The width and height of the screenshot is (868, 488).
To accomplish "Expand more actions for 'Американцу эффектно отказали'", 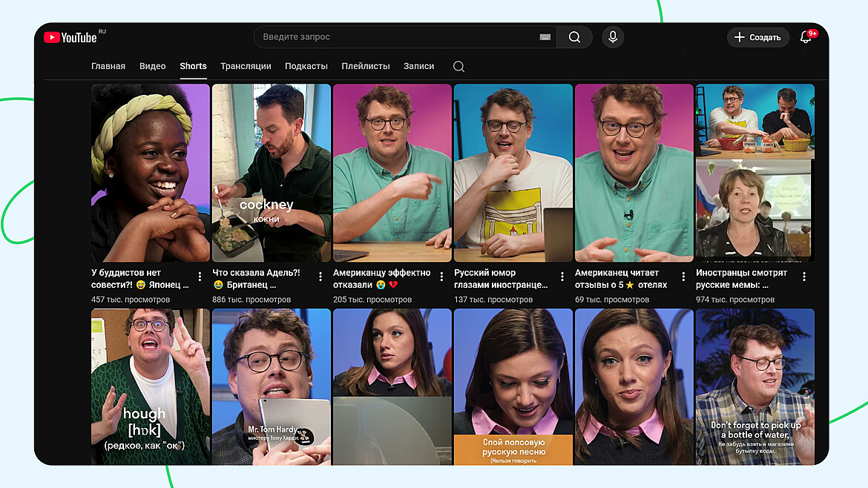I will tap(441, 276).
